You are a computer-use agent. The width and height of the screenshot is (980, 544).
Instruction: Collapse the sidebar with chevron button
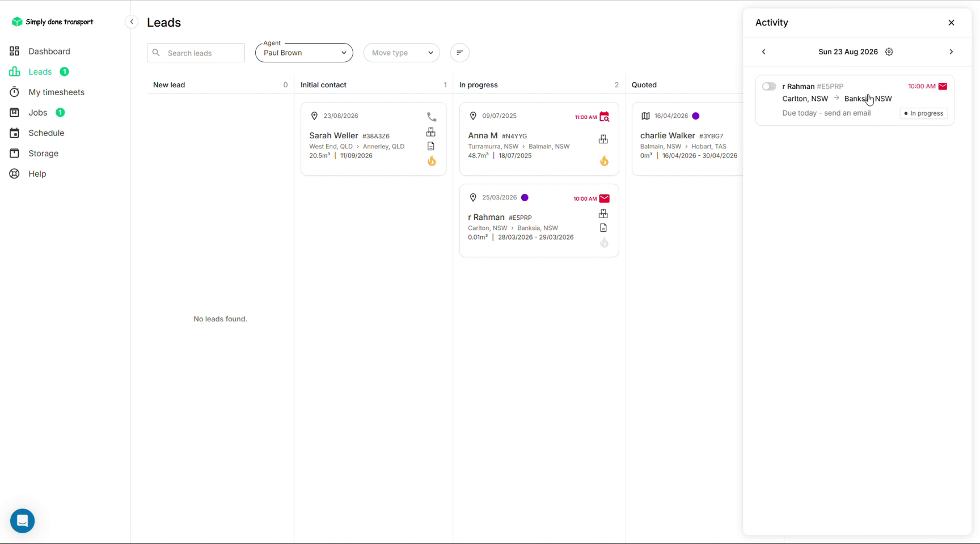point(132,22)
